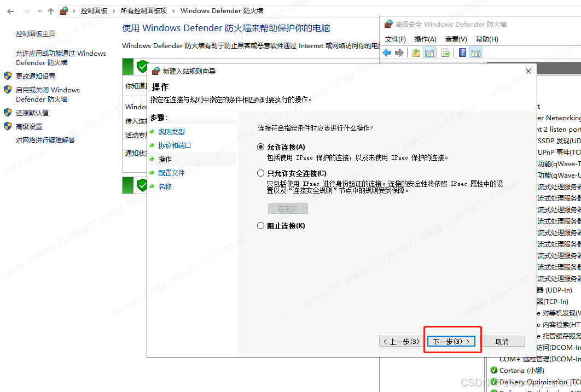Click Windows Defender 防火墙 breadcrumb
This screenshot has height=392, width=581.
click(222, 11)
